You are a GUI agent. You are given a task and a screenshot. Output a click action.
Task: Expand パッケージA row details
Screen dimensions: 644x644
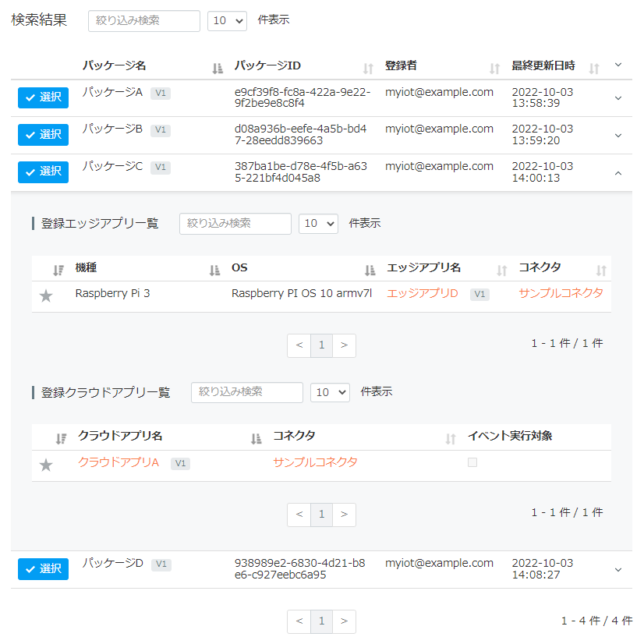point(618,98)
